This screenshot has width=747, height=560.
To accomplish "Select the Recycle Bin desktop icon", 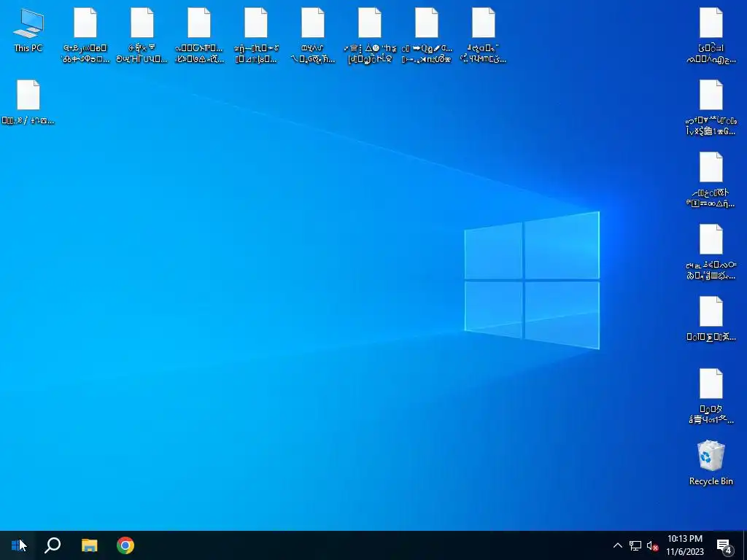I will tap(711, 463).
